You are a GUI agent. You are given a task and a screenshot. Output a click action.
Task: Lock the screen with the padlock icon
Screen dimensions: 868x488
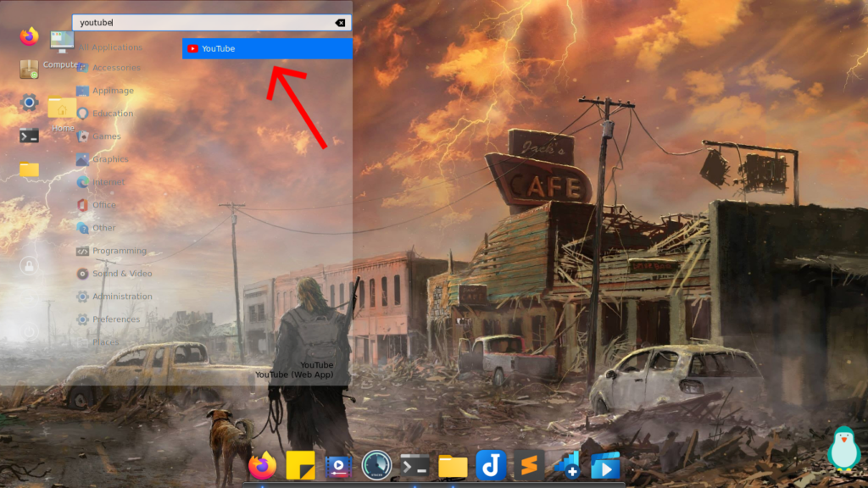[30, 266]
